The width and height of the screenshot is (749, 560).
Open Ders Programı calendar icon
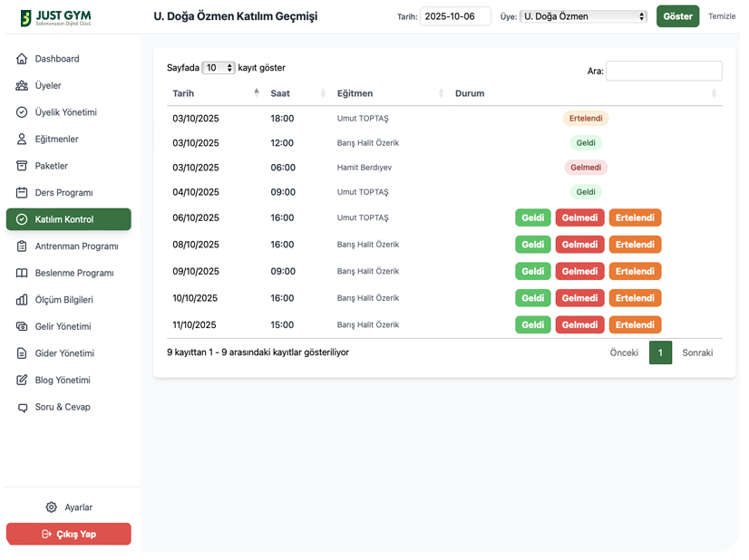pyautogui.click(x=22, y=193)
